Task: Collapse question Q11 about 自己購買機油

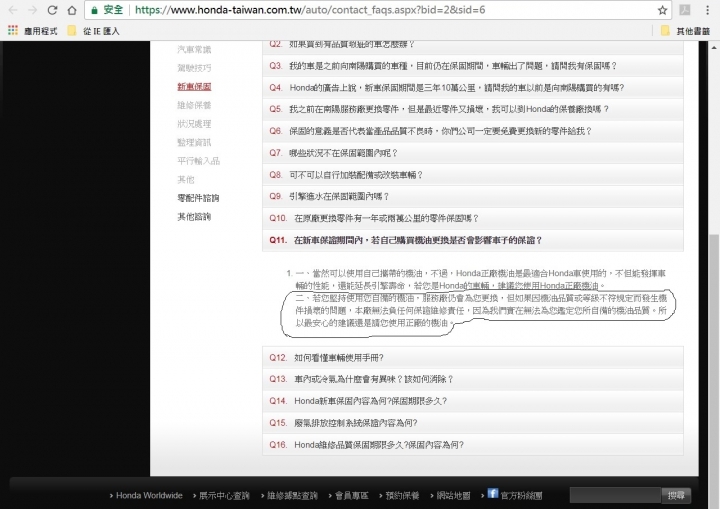Action: (x=472, y=240)
